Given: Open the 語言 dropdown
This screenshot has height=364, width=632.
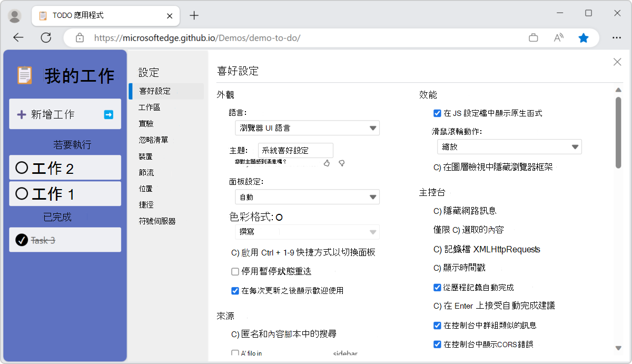Looking at the screenshot, I should point(307,128).
